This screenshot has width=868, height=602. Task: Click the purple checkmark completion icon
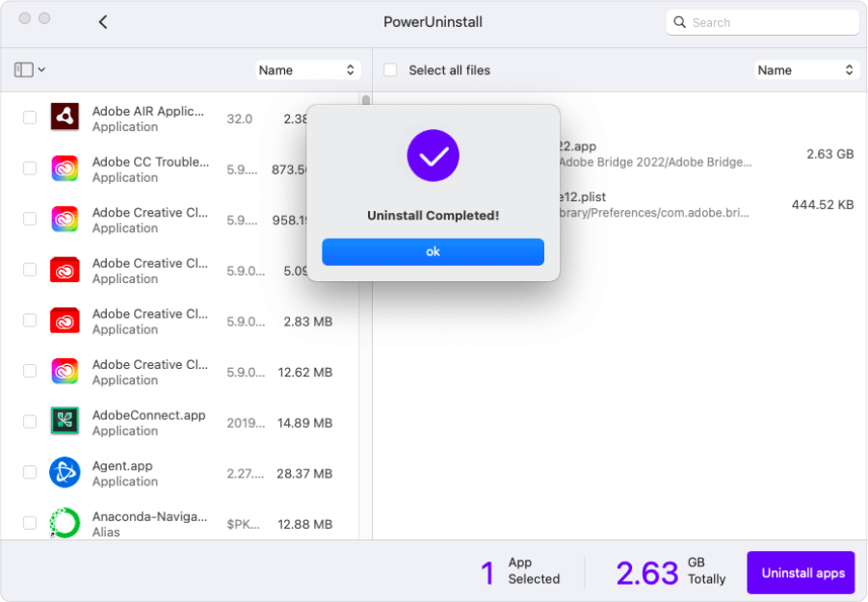tap(433, 155)
